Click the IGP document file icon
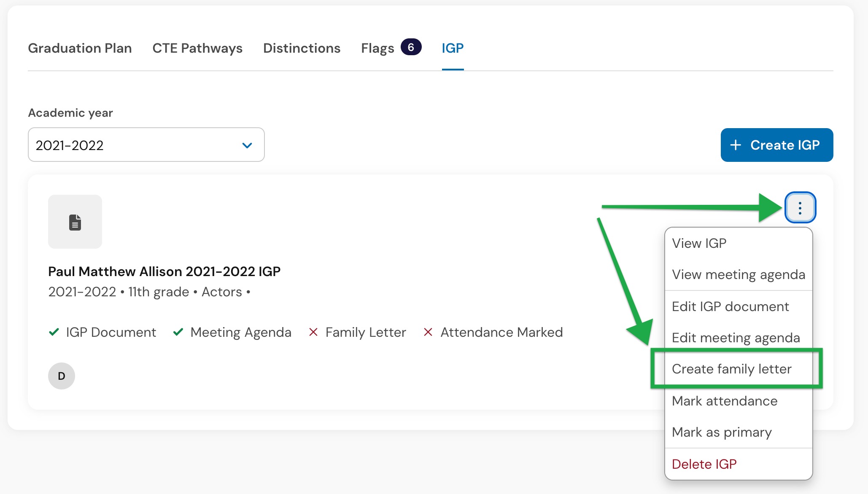This screenshot has height=494, width=868. pos(75,222)
